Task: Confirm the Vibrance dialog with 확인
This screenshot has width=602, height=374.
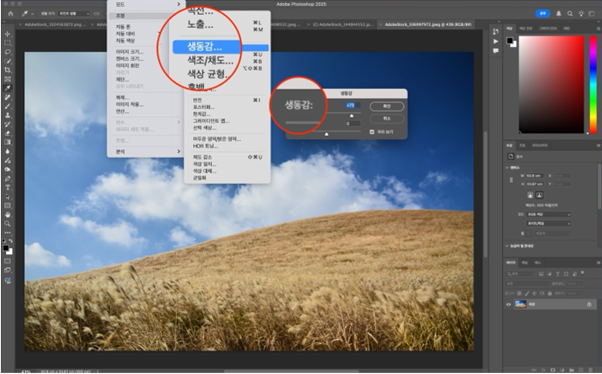Action: [387, 106]
